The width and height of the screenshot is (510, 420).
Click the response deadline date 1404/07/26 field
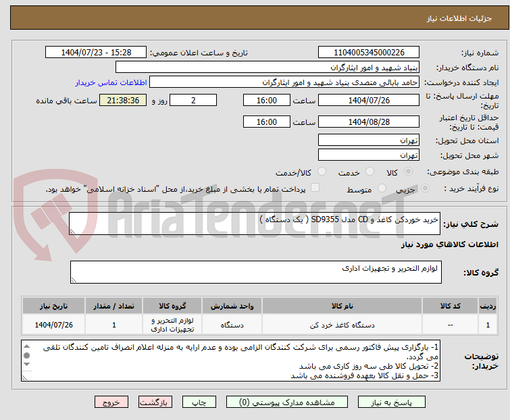(369, 100)
